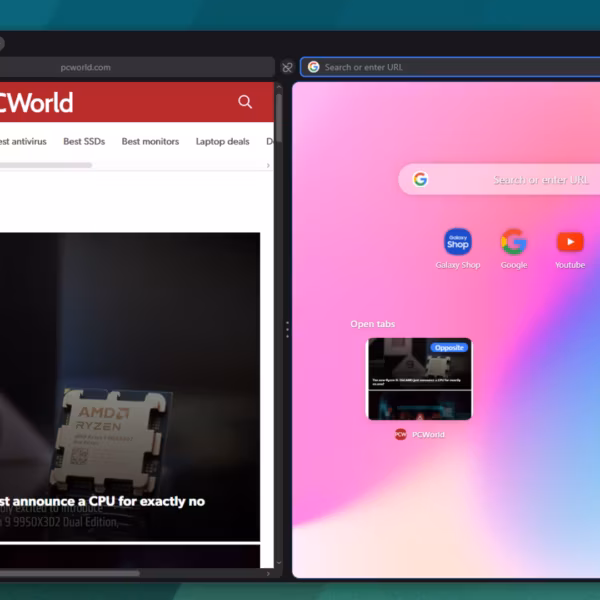Click the bottom horizontal scrollbar right arrow
The width and height of the screenshot is (600, 600).
click(x=268, y=574)
